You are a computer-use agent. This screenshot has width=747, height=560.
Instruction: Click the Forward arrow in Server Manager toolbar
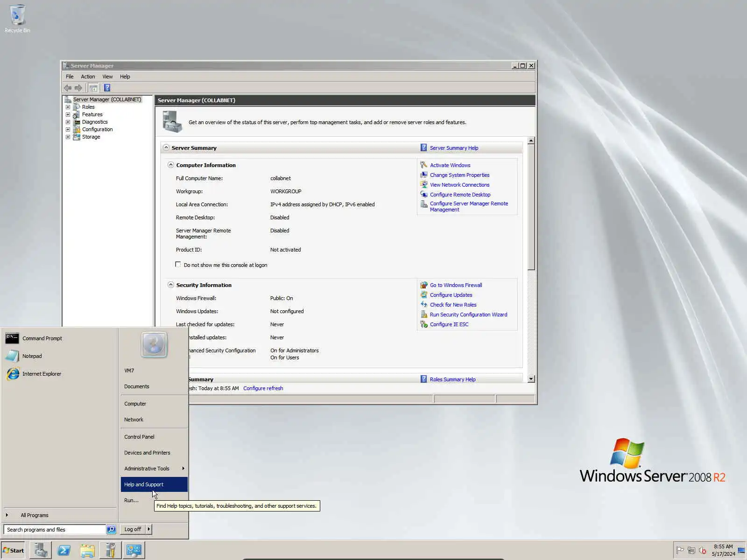point(78,88)
